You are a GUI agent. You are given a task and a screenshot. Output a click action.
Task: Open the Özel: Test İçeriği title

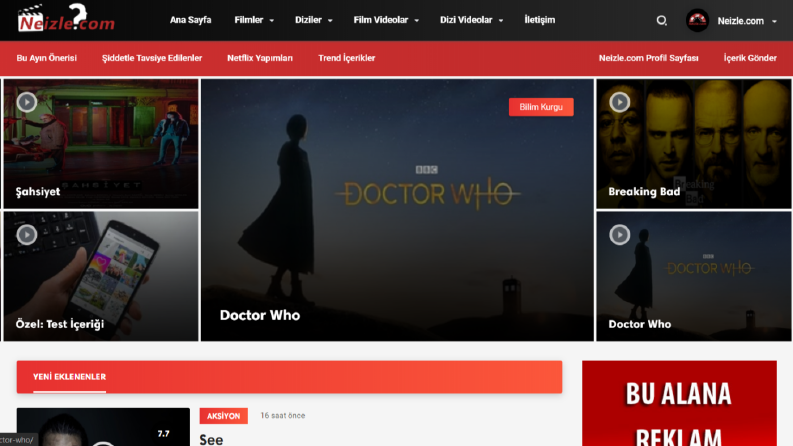[60, 324]
